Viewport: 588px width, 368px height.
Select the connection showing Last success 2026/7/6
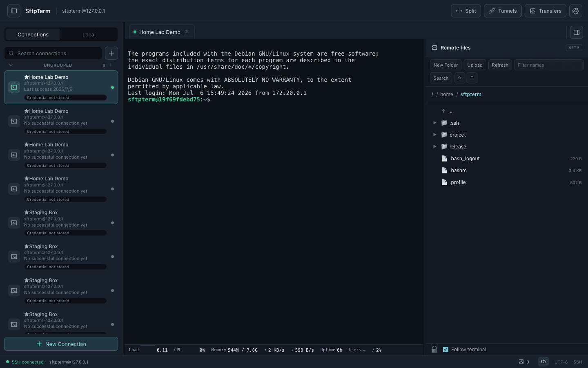(61, 87)
